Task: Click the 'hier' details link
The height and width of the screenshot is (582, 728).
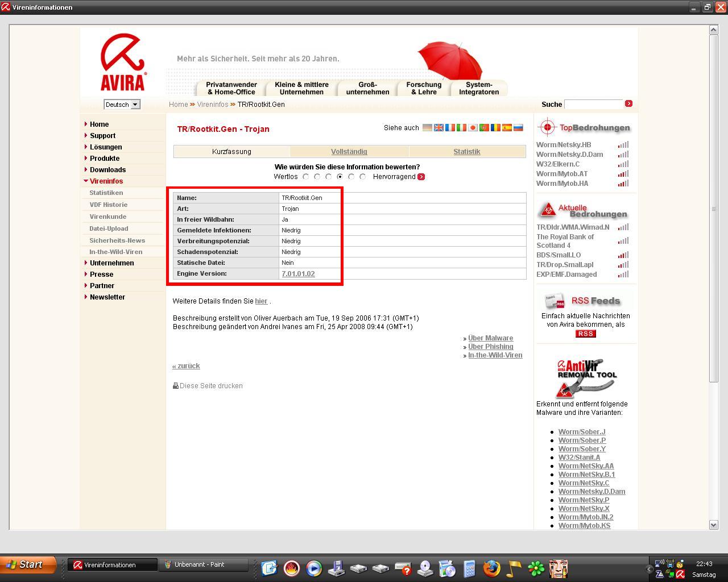Action: point(261,301)
